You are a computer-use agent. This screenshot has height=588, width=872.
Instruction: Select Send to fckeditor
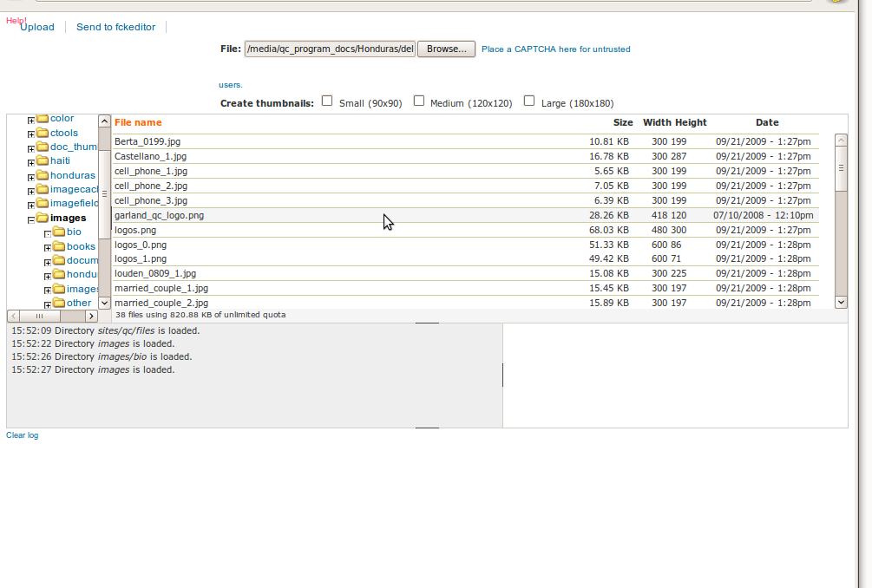coord(115,27)
